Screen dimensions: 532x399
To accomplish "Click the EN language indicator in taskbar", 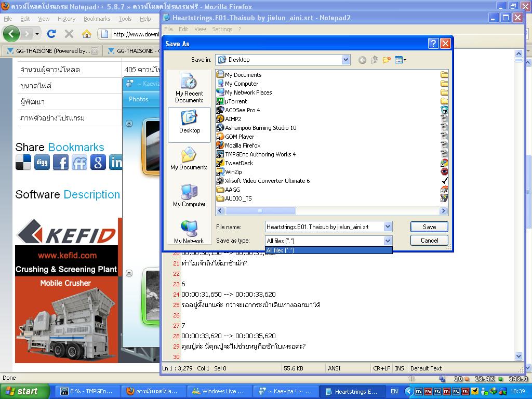I will [x=394, y=392].
